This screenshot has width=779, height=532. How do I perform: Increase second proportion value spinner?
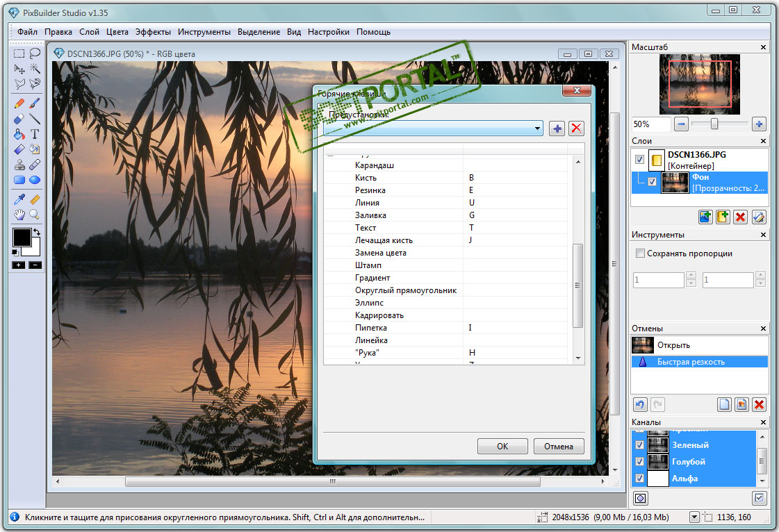(760, 276)
